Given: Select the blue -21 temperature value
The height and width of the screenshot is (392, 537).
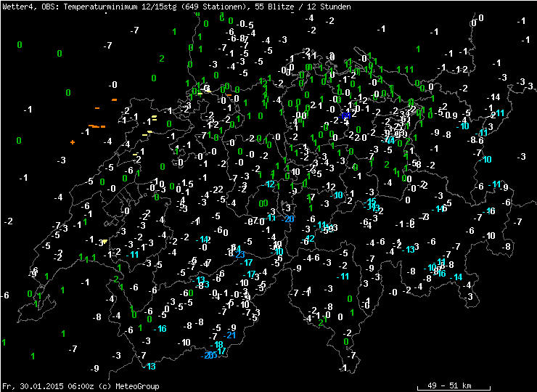Looking at the screenshot, I should 231,335.
